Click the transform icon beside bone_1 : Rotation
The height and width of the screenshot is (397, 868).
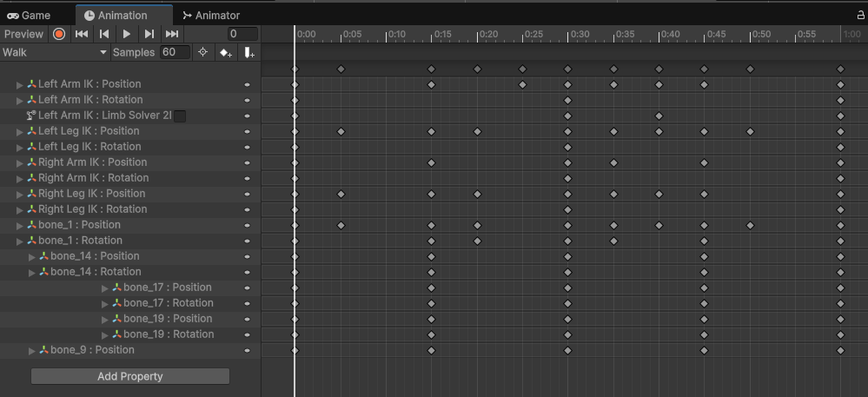[x=31, y=241]
